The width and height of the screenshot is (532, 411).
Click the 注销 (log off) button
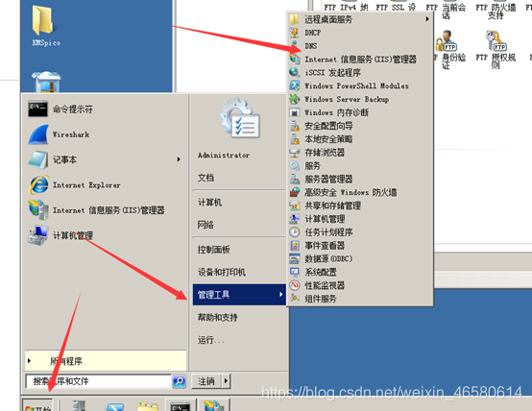206,381
